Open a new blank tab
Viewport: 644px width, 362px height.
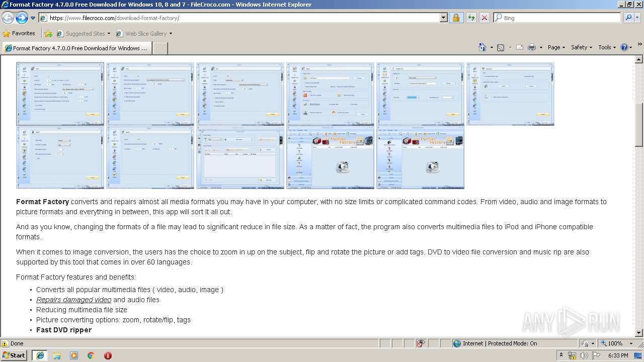click(160, 48)
